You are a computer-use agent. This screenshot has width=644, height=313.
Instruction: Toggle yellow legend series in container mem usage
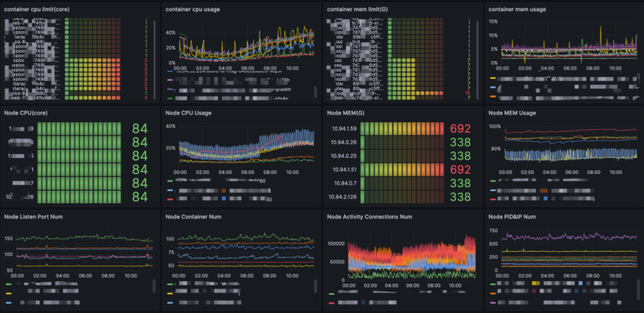(493, 78)
